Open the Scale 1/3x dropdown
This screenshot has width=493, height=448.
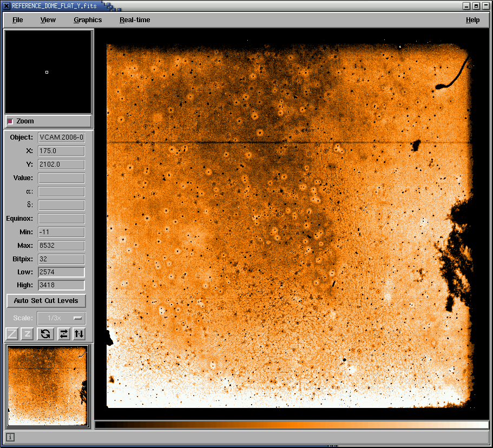[x=61, y=318]
